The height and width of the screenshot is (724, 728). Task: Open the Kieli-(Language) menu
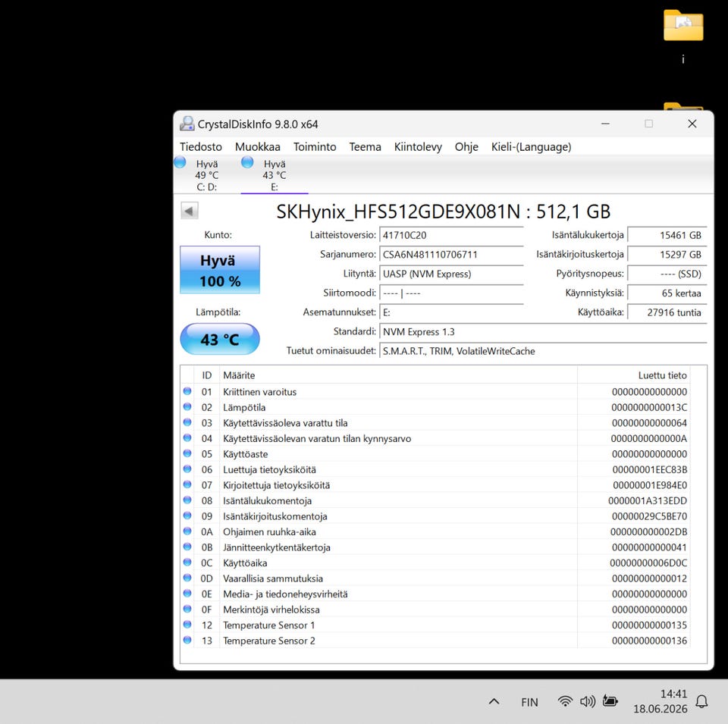click(531, 146)
